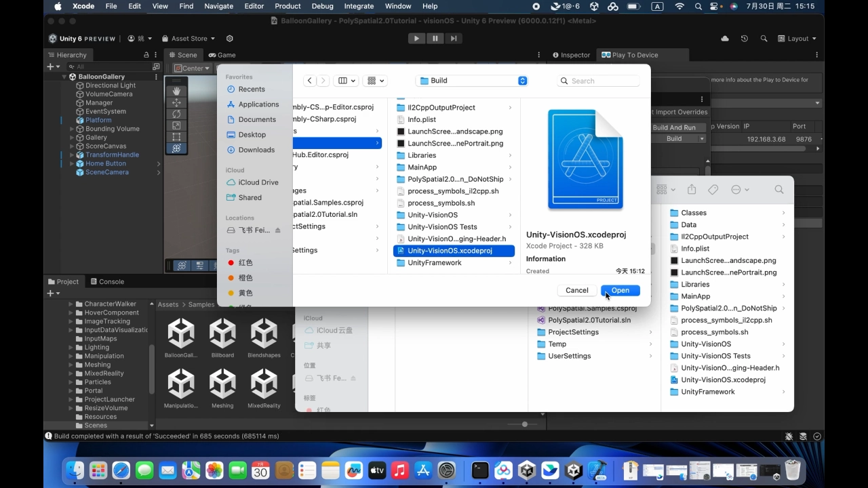Click the Wi-Fi icon in menu bar
The image size is (868, 488).
tap(679, 6)
